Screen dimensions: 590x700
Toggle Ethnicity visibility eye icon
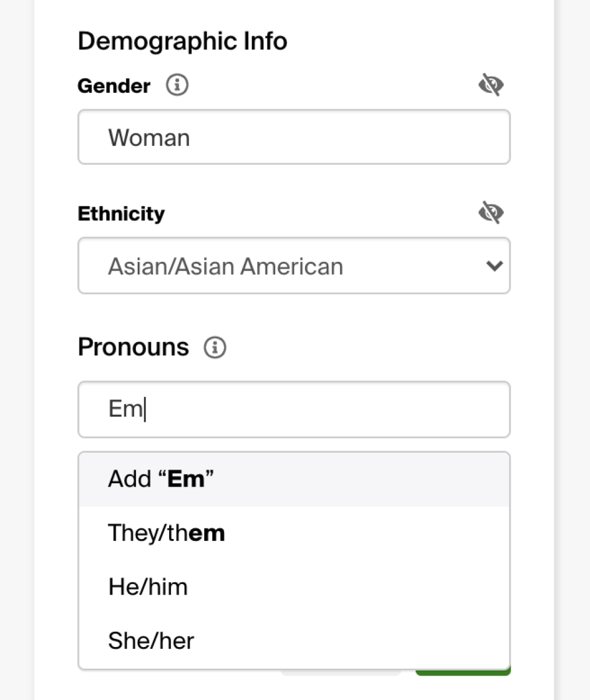pyautogui.click(x=491, y=212)
